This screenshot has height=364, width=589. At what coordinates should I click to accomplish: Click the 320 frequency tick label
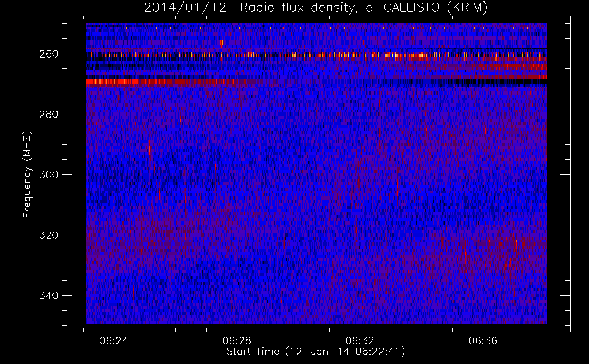pyautogui.click(x=48, y=235)
